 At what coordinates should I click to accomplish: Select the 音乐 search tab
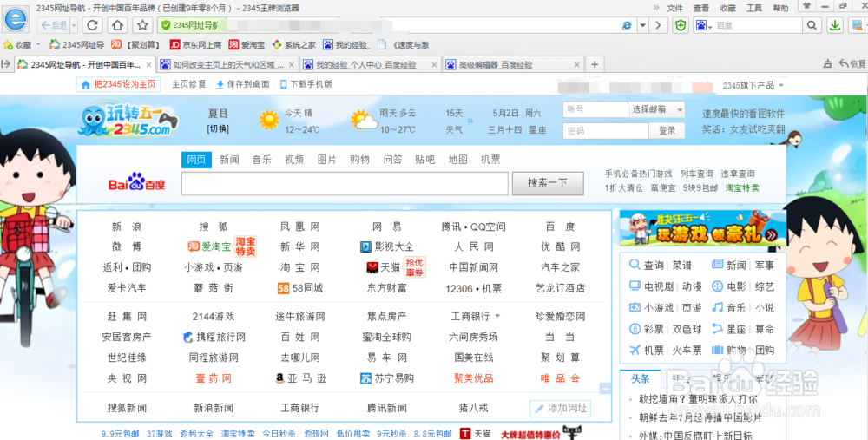click(262, 160)
